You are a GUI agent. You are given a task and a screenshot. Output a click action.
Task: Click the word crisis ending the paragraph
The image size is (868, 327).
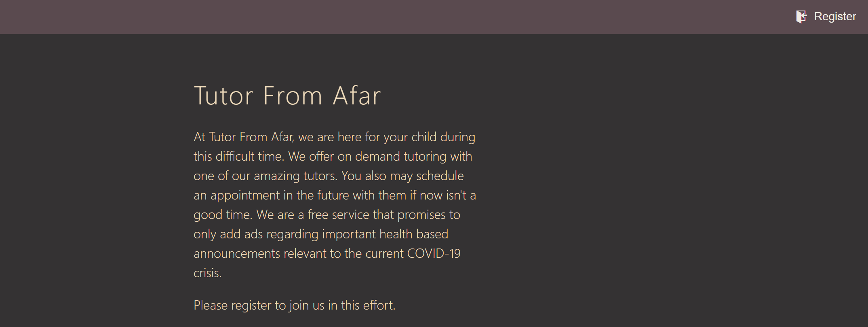[207, 273]
